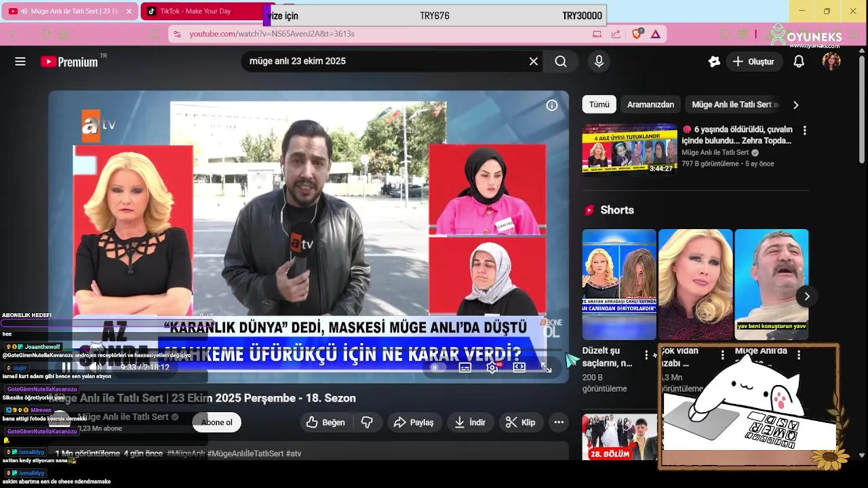
Task: Dislike the video thumbs down
Action: [367, 422]
